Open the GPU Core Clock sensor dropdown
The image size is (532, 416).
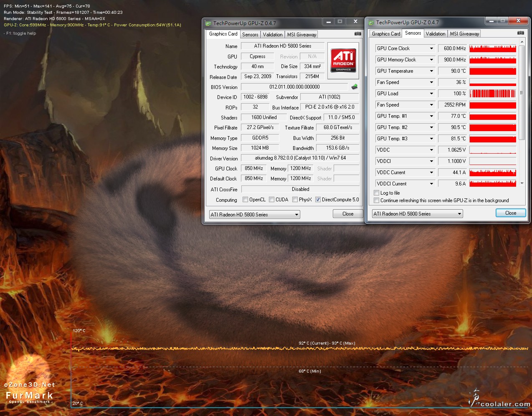[x=431, y=48]
